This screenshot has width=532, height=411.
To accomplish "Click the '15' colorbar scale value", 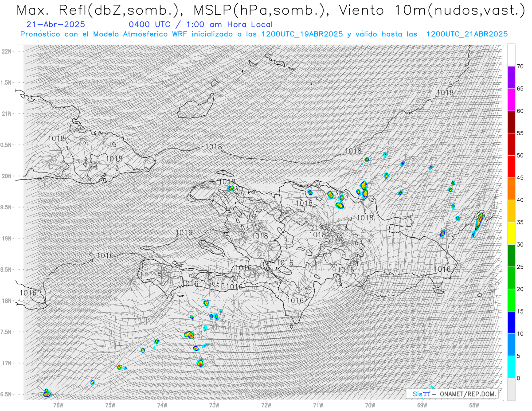I will coord(520,311).
